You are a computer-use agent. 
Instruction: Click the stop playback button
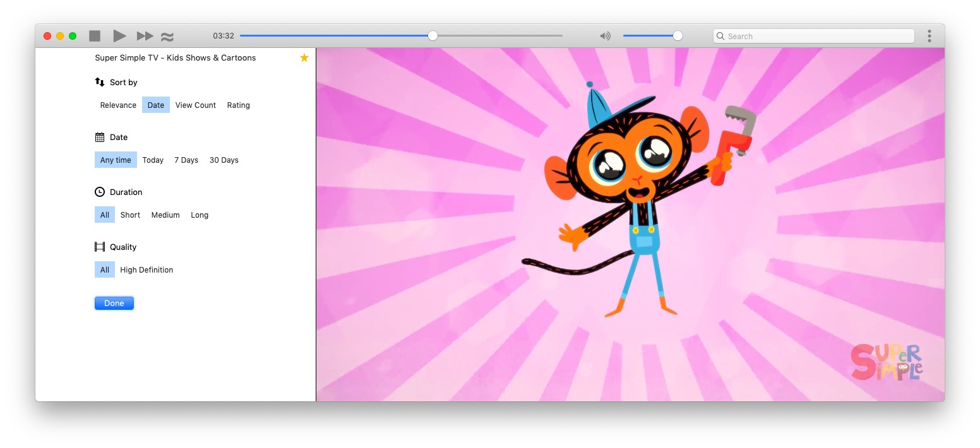click(95, 36)
